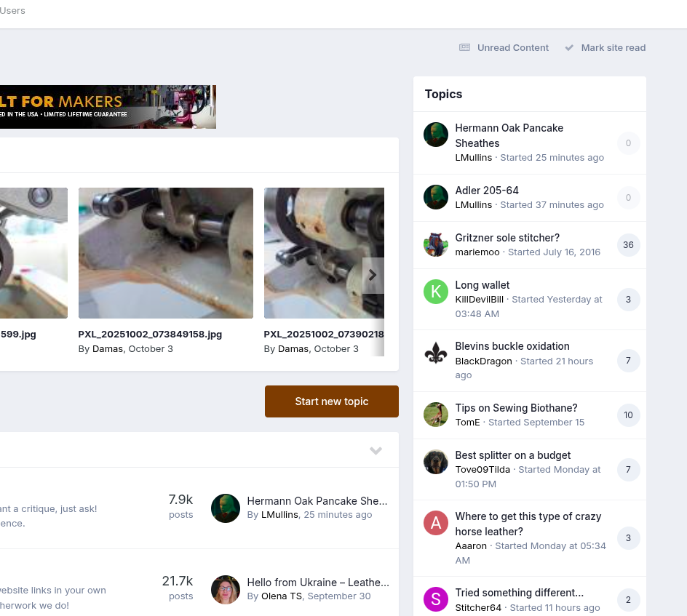This screenshot has height=616, width=687.
Task: Click the Built for Makers banner ad
Action: pos(108,107)
